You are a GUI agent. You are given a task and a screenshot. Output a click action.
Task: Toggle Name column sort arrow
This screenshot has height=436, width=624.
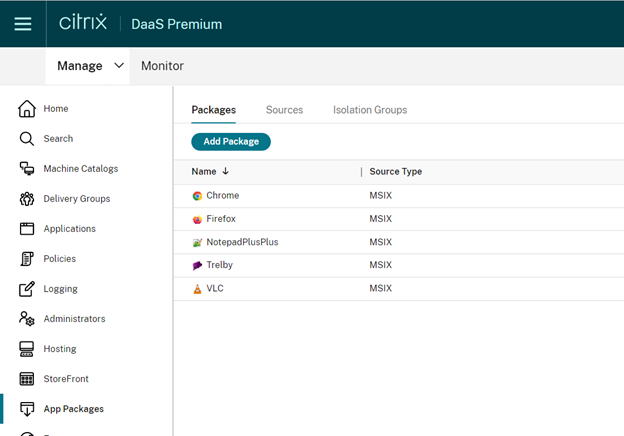pos(225,171)
